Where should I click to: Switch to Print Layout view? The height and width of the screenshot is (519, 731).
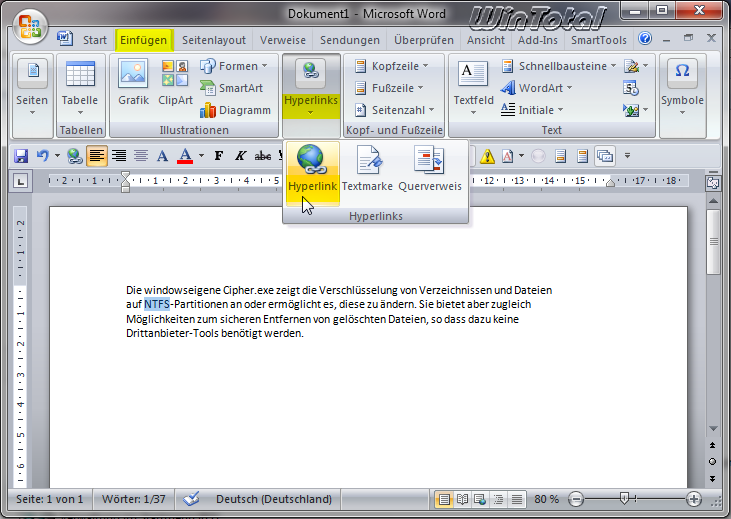(x=444, y=499)
